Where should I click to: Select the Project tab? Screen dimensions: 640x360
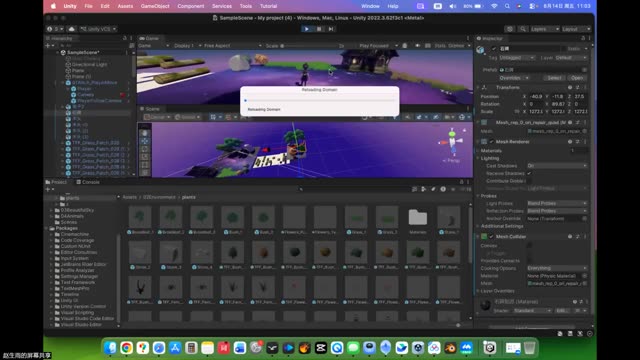[56, 182]
